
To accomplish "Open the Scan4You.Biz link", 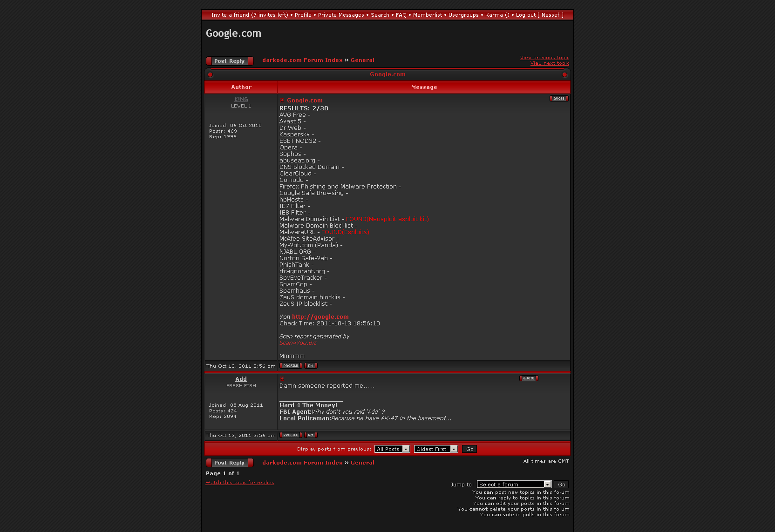I will point(298,343).
